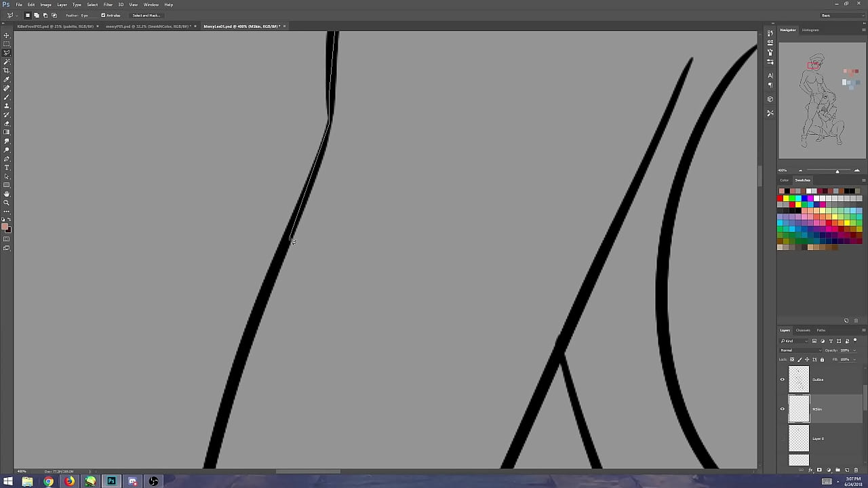Viewport: 868px width, 488px height.
Task: Click the foreground color swatch
Action: tap(5, 226)
